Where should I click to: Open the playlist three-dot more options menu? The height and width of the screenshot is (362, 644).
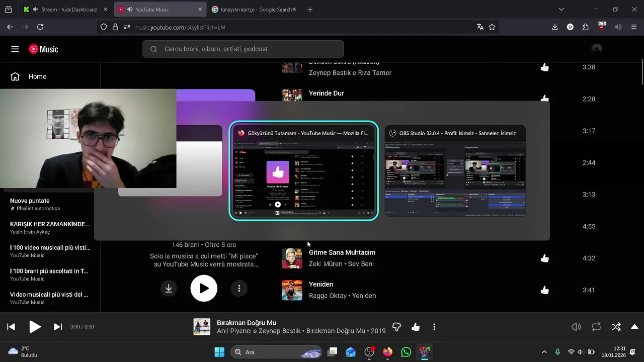click(x=239, y=288)
